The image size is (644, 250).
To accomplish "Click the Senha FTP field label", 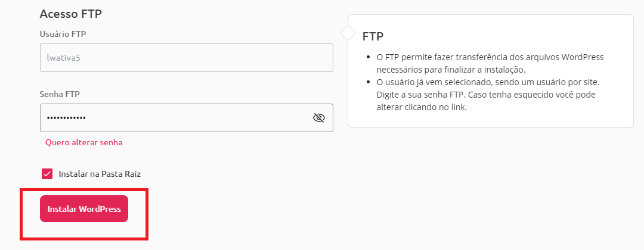I will click(x=60, y=94).
